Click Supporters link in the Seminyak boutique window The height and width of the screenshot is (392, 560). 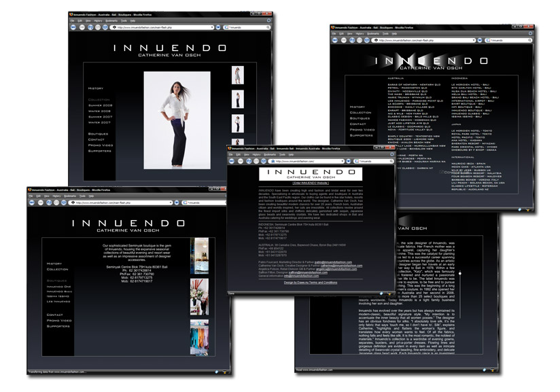point(58,326)
